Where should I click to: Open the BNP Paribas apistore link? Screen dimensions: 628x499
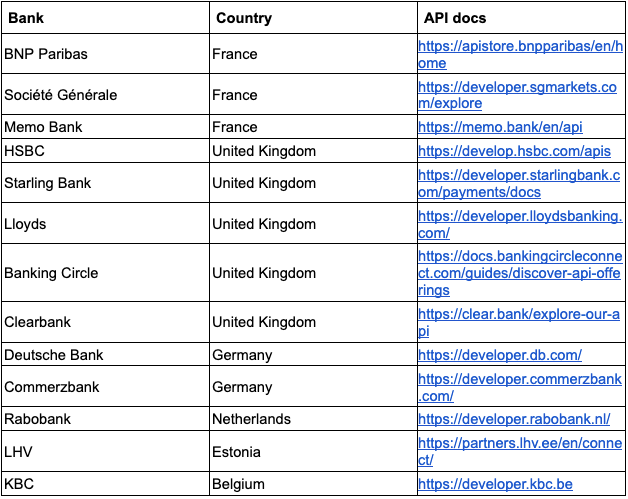click(x=520, y=54)
